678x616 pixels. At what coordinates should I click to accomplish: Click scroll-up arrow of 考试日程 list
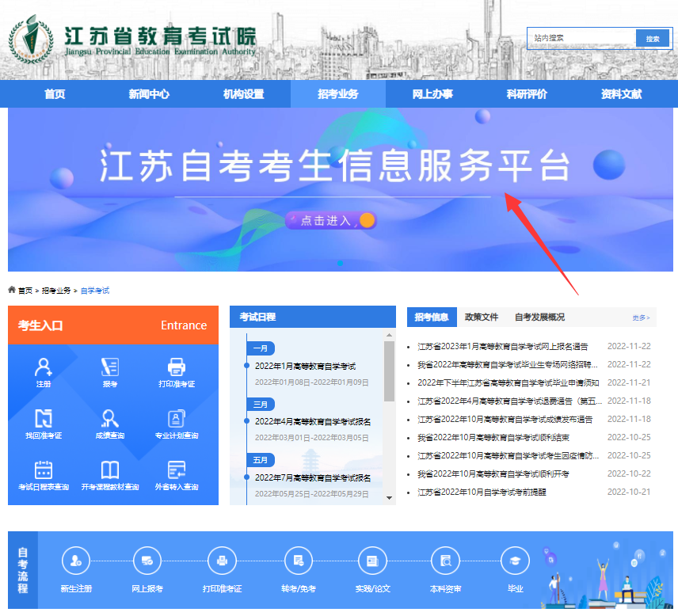(x=389, y=335)
